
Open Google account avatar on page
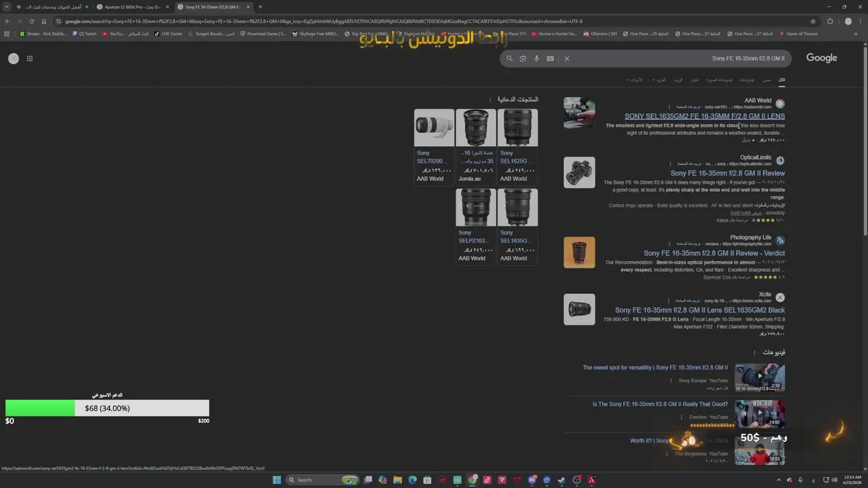tap(13, 58)
